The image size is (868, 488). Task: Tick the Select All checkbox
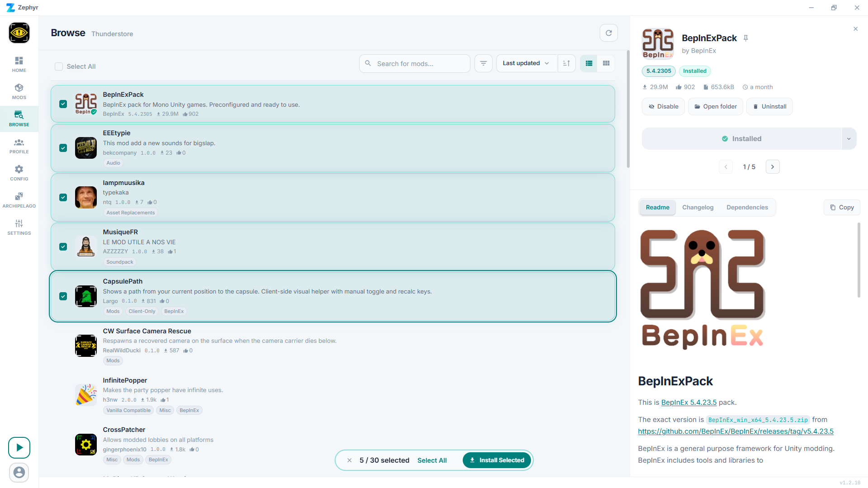tap(59, 66)
